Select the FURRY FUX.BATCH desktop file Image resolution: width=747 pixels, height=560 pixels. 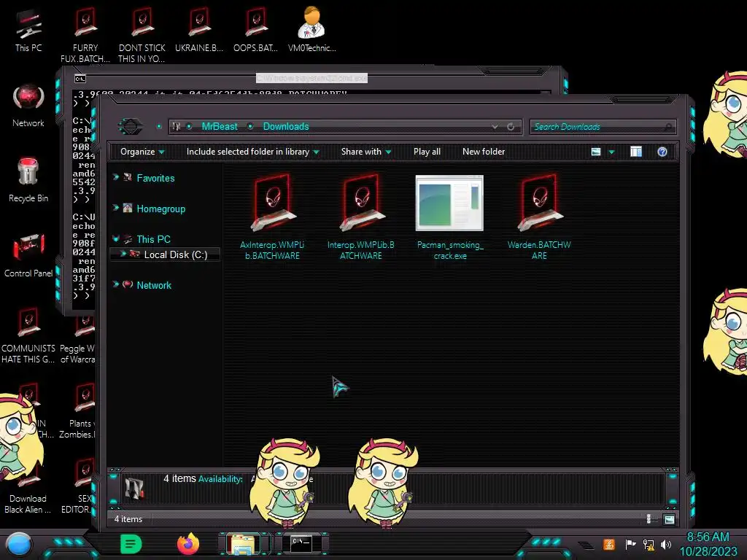tap(85, 35)
